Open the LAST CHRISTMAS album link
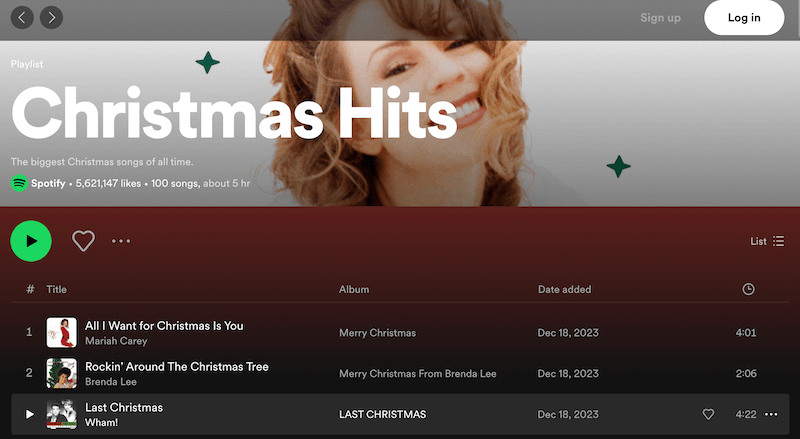The height and width of the screenshot is (439, 800). pos(382,414)
